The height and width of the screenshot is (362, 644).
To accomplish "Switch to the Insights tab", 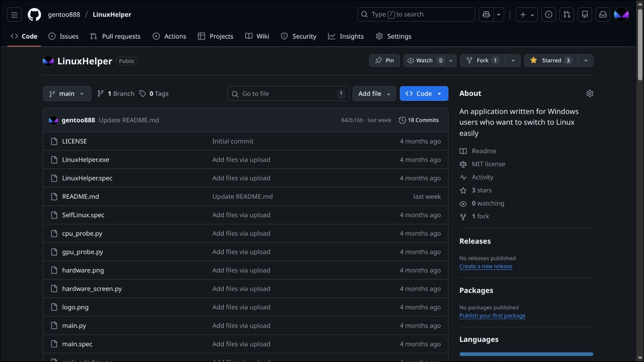I will click(346, 36).
